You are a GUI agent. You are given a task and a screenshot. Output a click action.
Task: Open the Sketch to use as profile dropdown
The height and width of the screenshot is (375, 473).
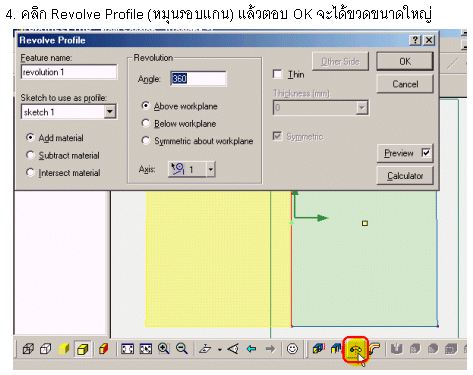click(x=110, y=112)
